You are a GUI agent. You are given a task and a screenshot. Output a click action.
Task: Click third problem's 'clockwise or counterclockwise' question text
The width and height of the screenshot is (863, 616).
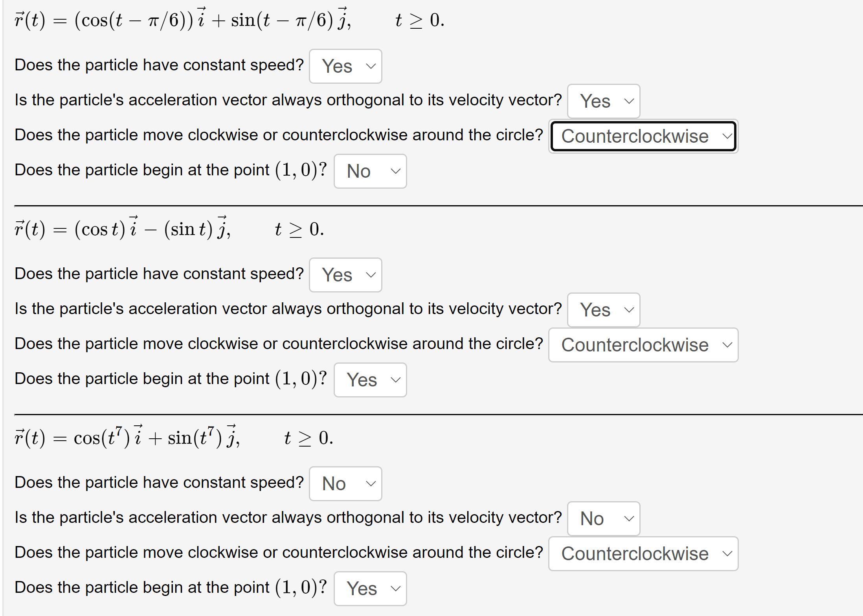[279, 553]
